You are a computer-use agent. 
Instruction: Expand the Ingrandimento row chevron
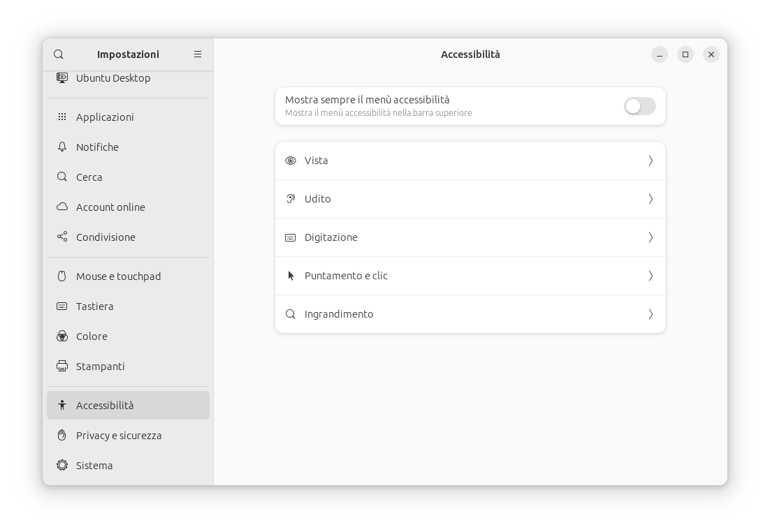(650, 314)
